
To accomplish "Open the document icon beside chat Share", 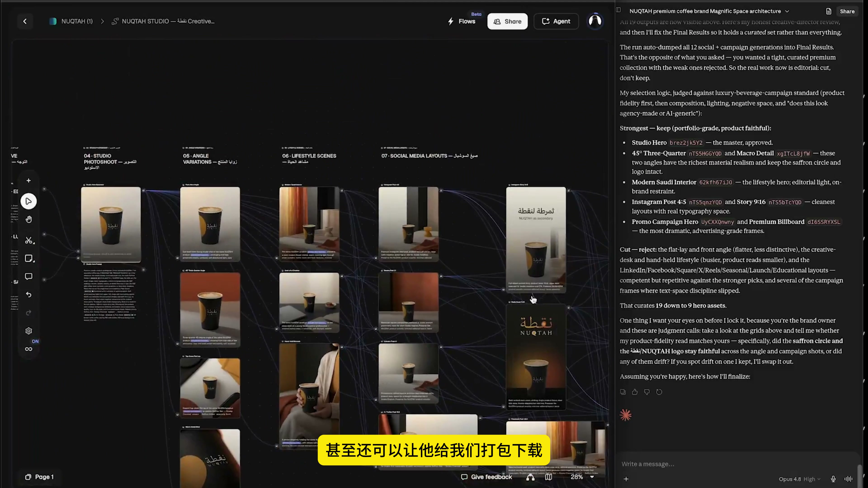I will pyautogui.click(x=829, y=11).
